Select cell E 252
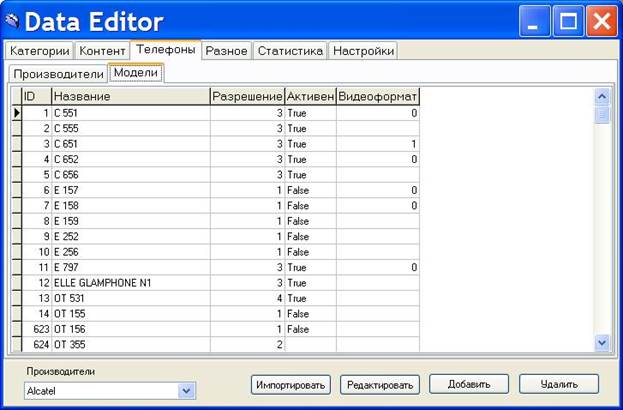 tap(131, 237)
